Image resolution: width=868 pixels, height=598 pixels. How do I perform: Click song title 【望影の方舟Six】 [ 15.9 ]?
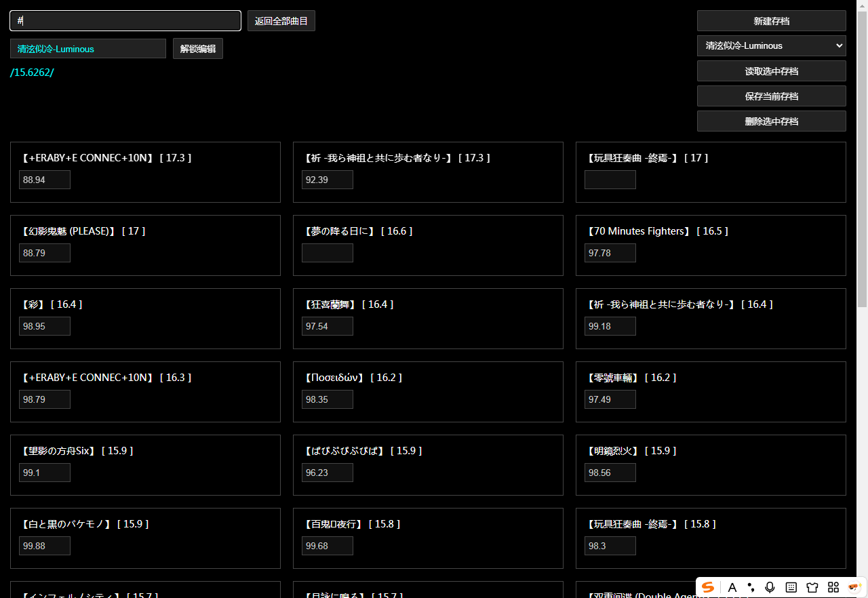[x=76, y=451]
